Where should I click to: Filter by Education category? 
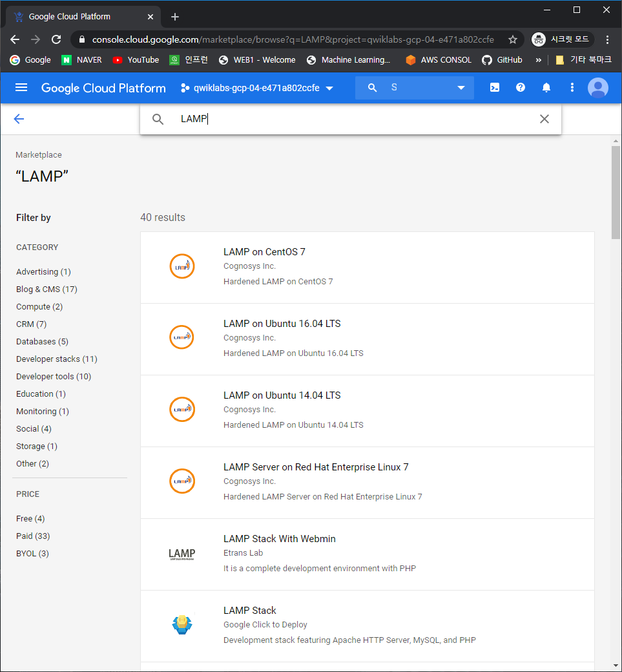41,394
